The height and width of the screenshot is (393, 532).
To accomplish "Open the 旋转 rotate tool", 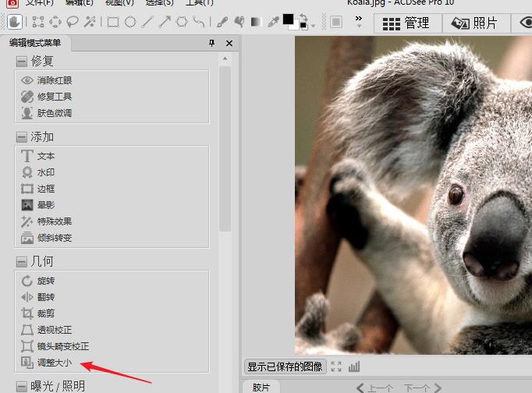I will (37, 281).
